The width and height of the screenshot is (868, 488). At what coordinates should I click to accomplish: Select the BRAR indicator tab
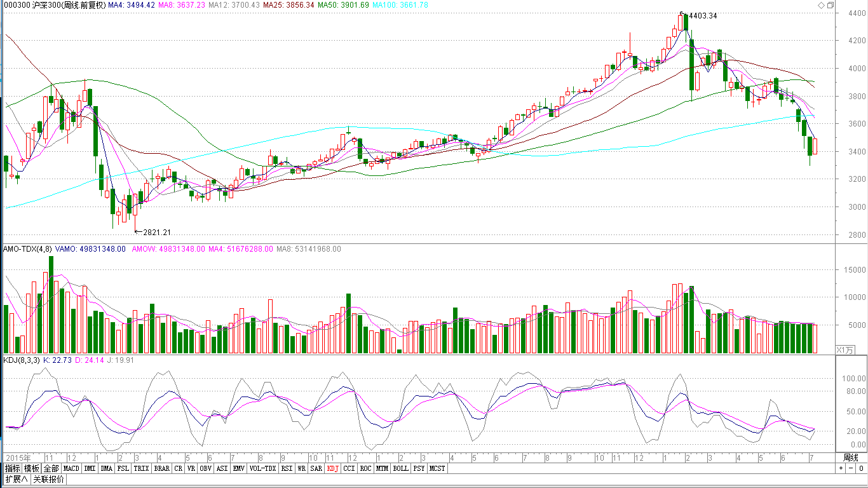coord(162,468)
